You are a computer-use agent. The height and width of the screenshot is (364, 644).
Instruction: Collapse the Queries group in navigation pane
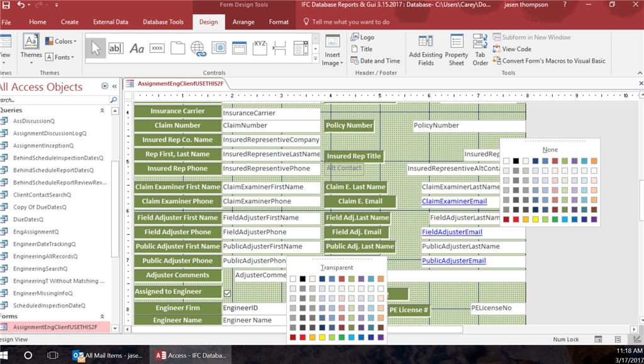pyautogui.click(x=102, y=110)
